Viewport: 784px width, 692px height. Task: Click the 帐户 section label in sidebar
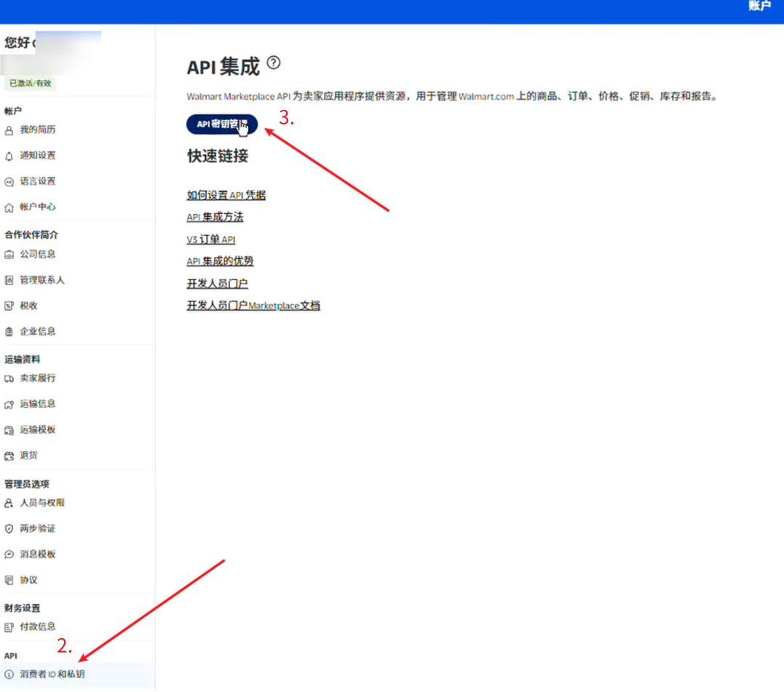pos(13,111)
